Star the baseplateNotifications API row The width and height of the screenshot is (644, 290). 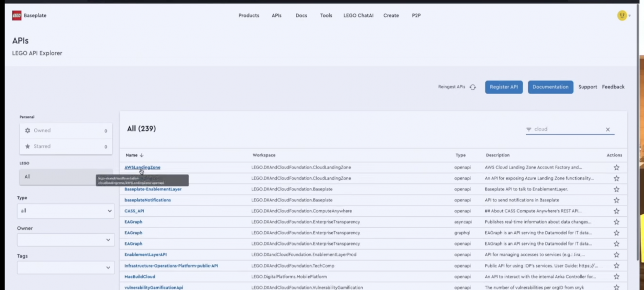pos(616,200)
